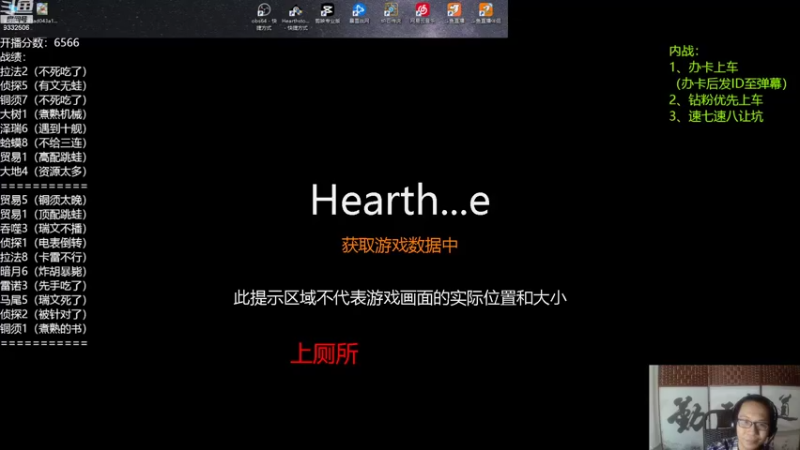800x450 pixels.
Task: Click the streamer webcam feed thumbnail
Action: [x=724, y=407]
